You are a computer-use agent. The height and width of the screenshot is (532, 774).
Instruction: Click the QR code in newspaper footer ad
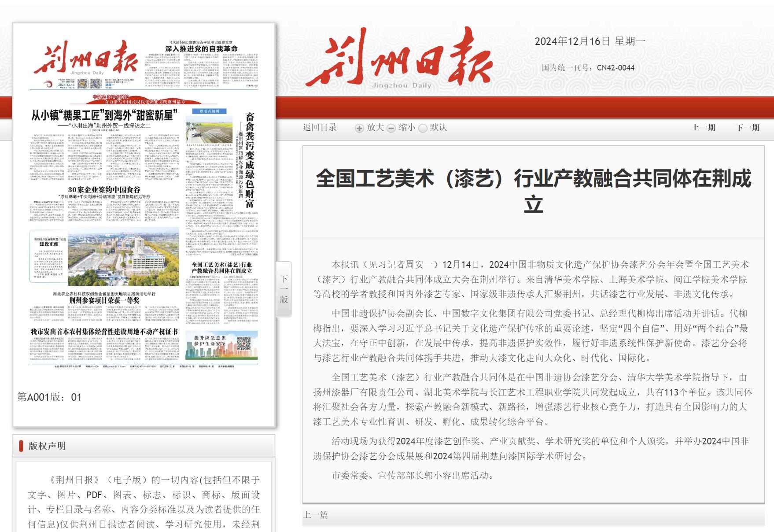point(244,344)
